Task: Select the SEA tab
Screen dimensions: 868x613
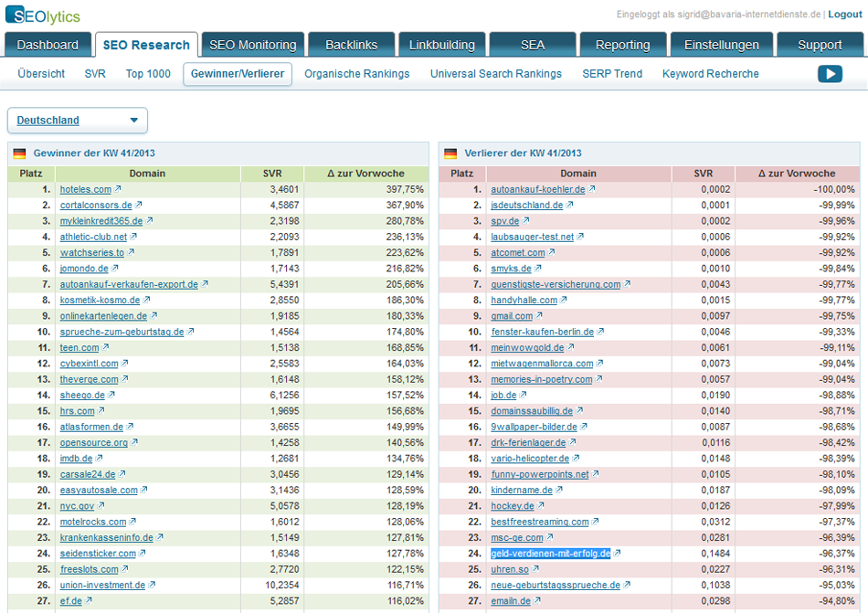Action: [x=533, y=45]
